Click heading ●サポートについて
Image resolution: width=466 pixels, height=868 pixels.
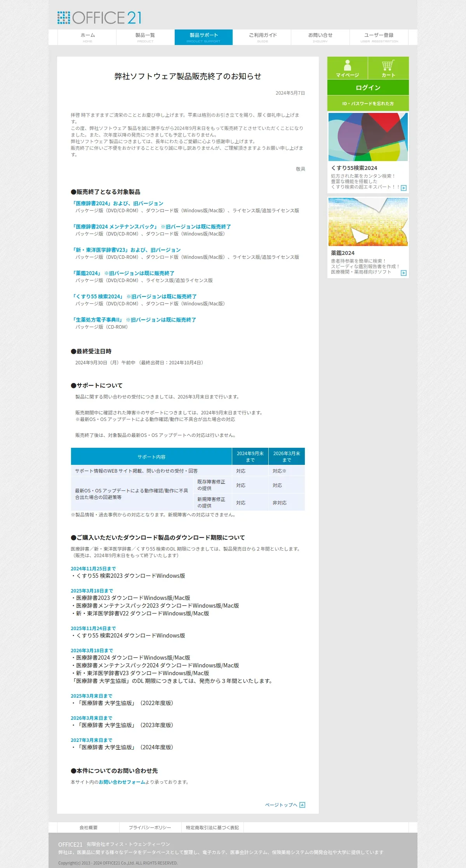tap(96, 385)
